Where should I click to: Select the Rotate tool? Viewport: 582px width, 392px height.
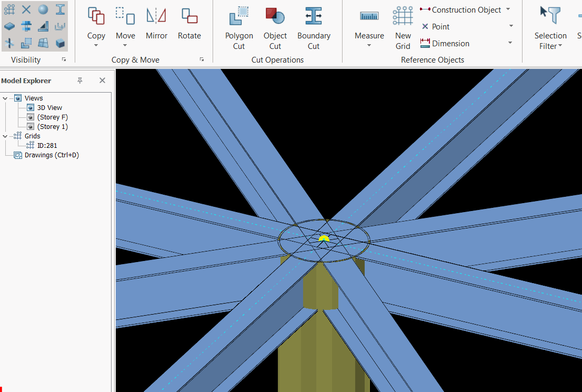point(189,16)
